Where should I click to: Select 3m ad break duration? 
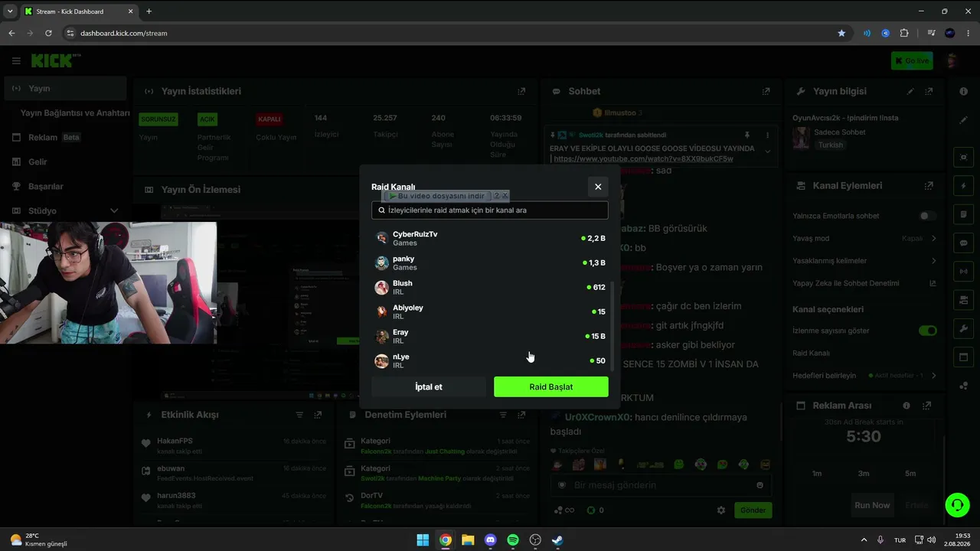[864, 474]
